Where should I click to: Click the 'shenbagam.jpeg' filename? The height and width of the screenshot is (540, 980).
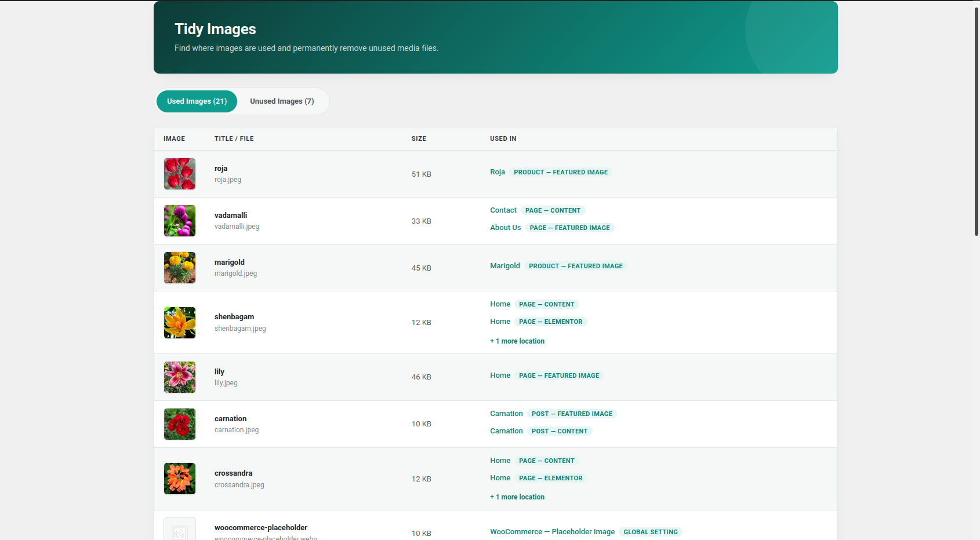pyautogui.click(x=240, y=329)
